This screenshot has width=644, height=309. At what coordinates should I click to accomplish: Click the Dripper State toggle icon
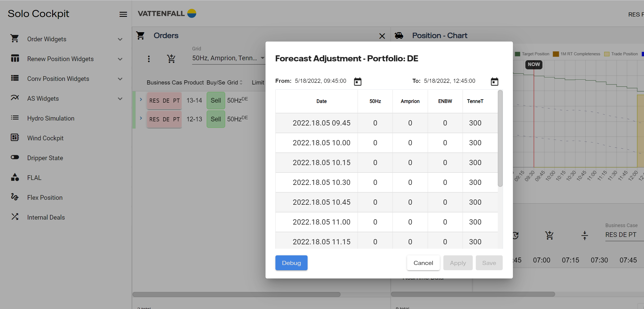coord(15,157)
